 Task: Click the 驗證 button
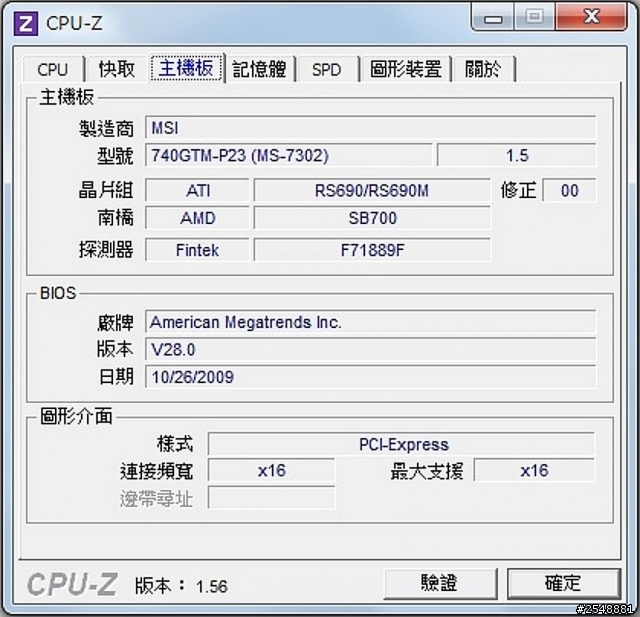coord(440,583)
